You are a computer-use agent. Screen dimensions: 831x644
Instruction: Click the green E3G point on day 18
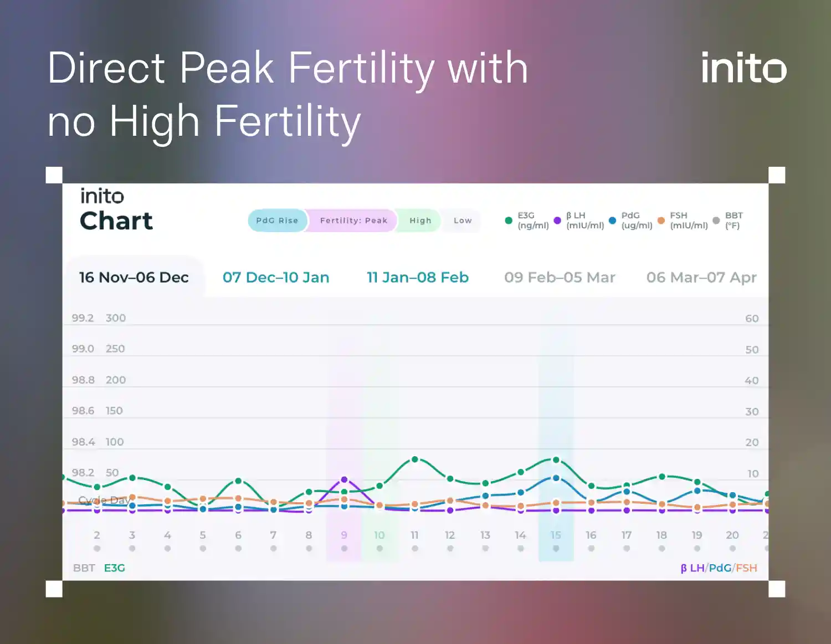[661, 477]
